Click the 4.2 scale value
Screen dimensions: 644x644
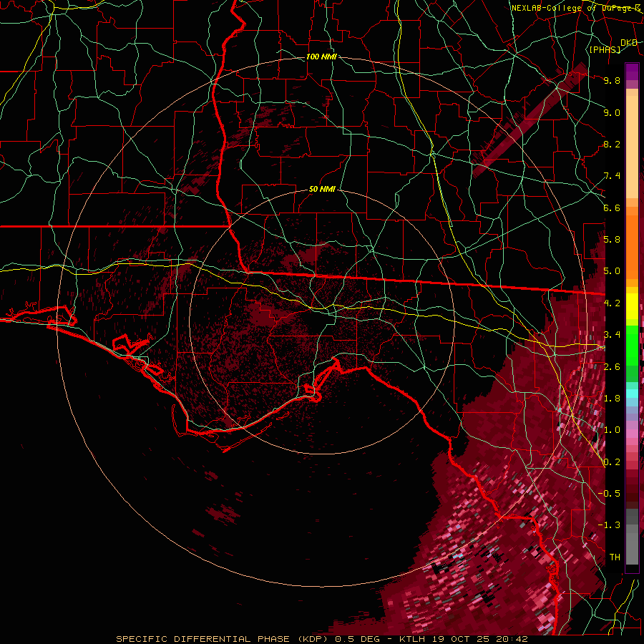(612, 303)
